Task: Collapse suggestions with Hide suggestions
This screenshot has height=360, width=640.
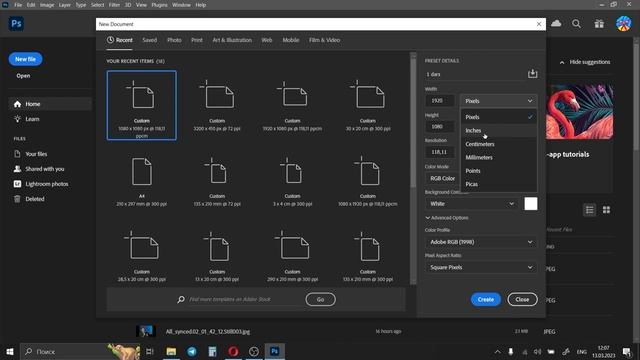Action: click(x=585, y=62)
